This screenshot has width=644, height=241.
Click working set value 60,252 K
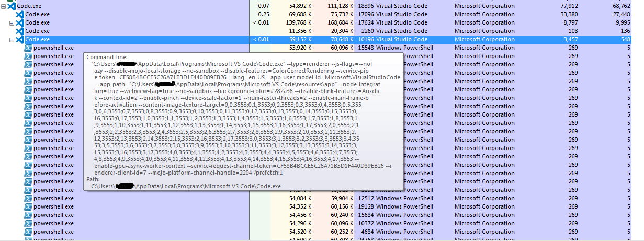pyautogui.click(x=342, y=232)
